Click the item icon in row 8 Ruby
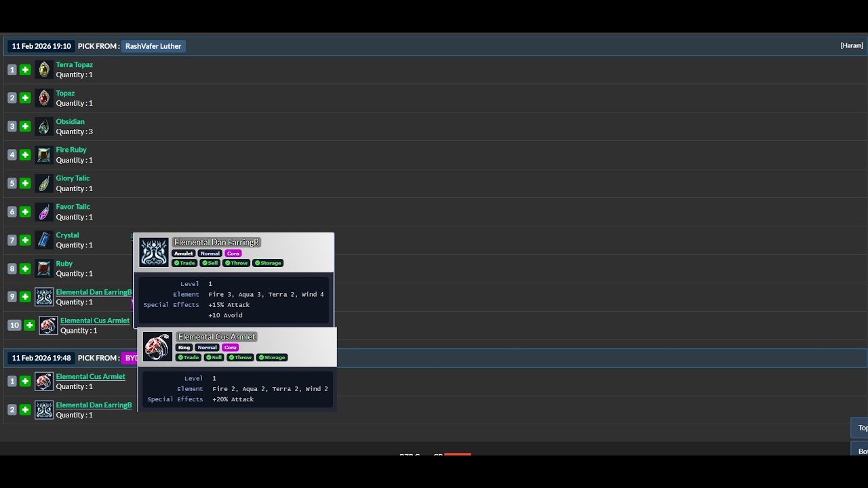Viewport: 868px width, 488px height. (44, 269)
